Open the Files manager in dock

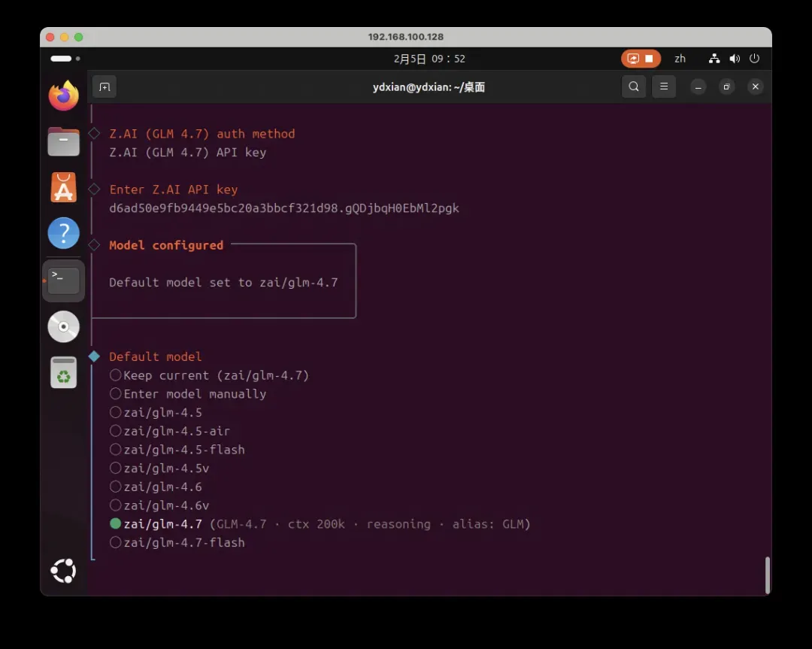click(x=64, y=141)
